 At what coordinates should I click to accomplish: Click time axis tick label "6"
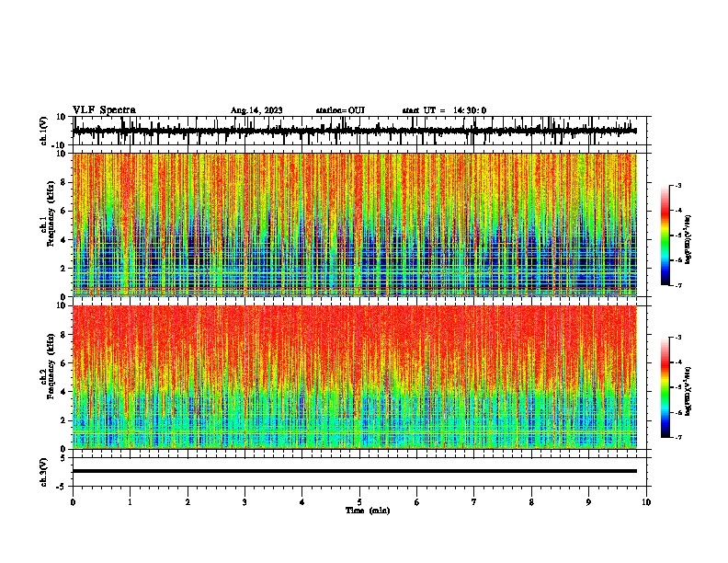tap(417, 502)
